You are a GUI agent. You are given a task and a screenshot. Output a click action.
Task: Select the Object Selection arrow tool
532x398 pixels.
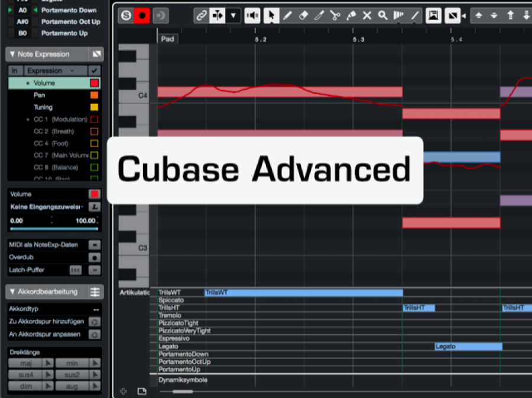[271, 15]
